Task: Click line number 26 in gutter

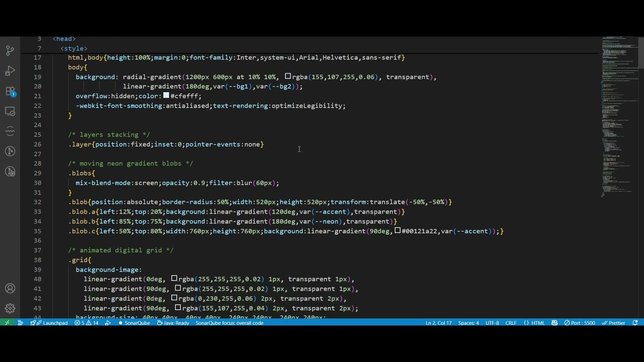Action: [x=38, y=144]
